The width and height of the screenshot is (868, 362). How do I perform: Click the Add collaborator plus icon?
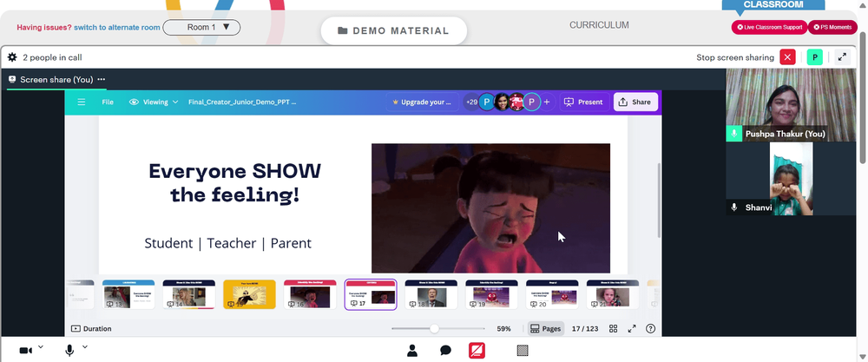click(546, 102)
